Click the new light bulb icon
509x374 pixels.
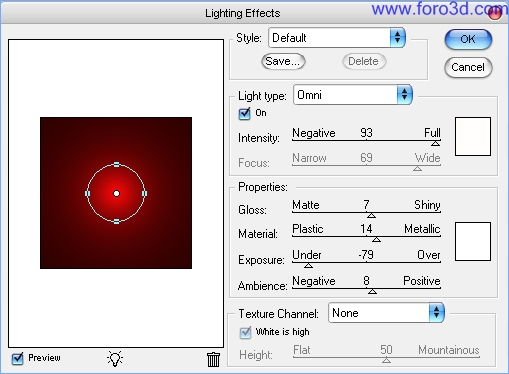coord(115,359)
